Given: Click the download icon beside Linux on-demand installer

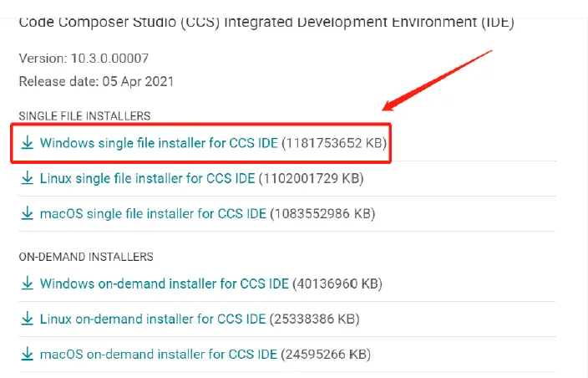Looking at the screenshot, I should 27,319.
